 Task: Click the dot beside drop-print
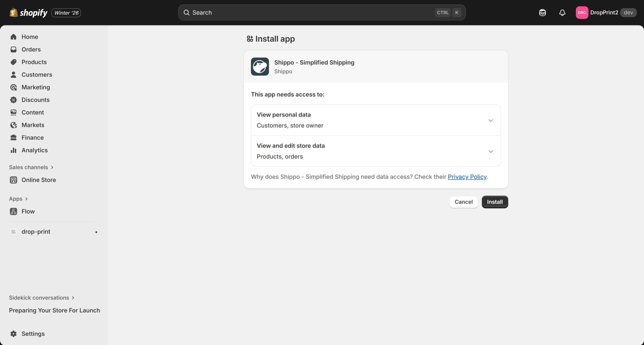pos(96,232)
